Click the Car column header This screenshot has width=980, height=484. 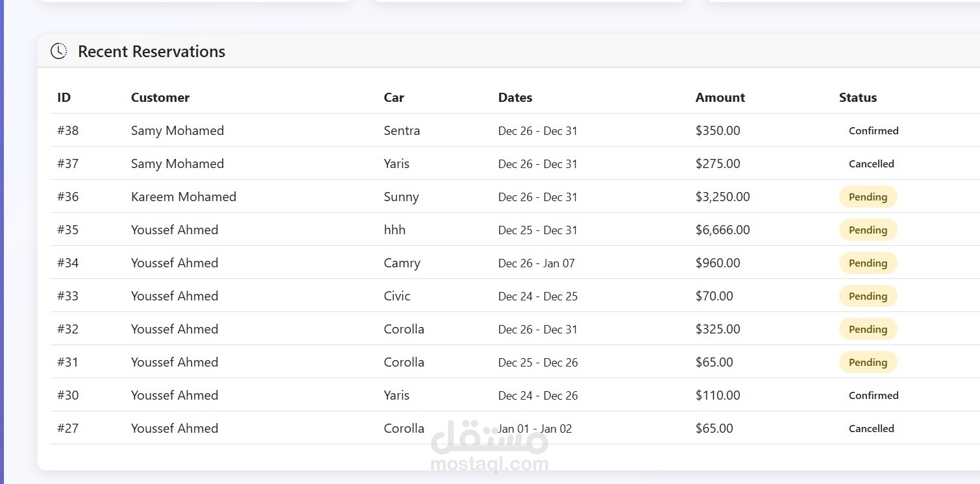pyautogui.click(x=393, y=98)
